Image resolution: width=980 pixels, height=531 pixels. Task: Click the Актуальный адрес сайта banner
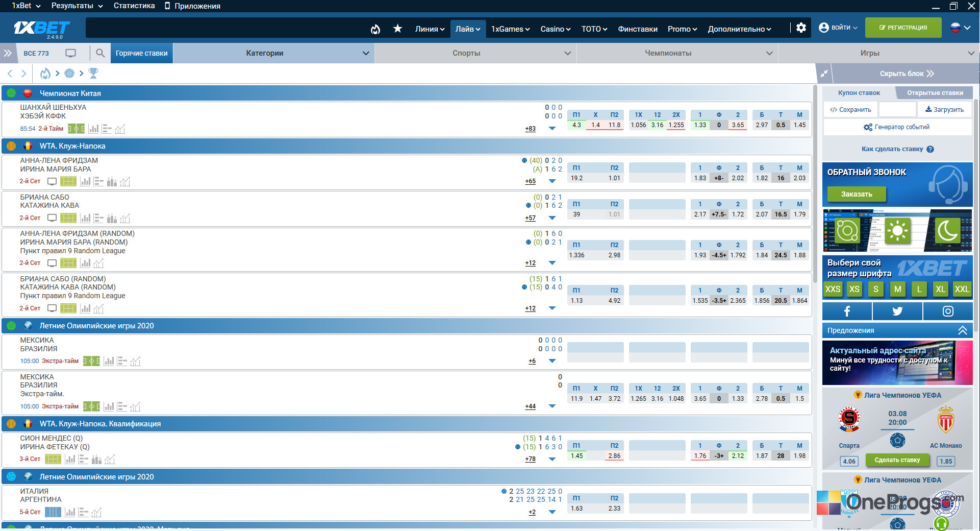pos(897,363)
